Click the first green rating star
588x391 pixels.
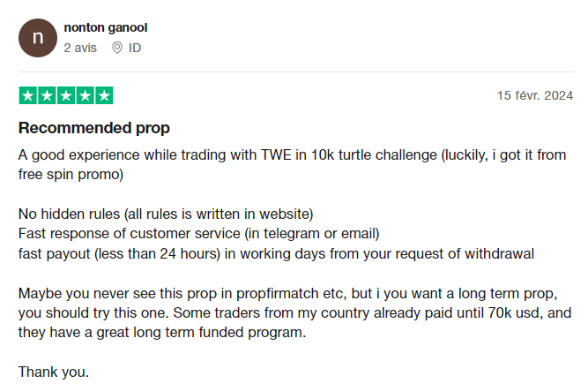27,95
